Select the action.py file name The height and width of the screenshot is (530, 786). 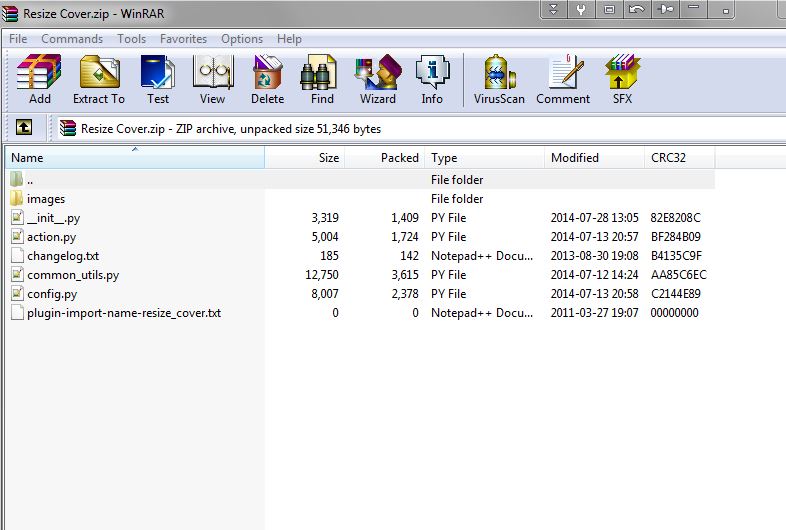click(52, 237)
